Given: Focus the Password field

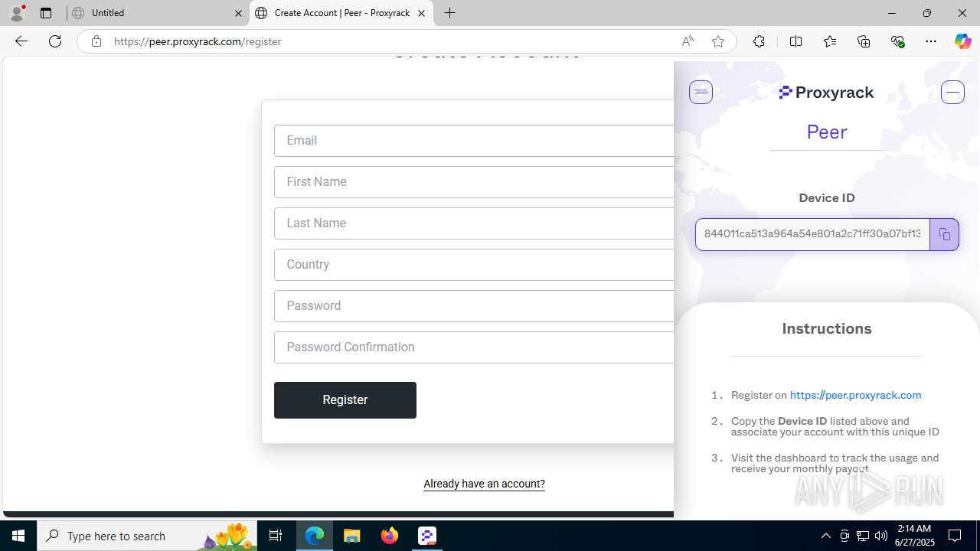Looking at the screenshot, I should pyautogui.click(x=474, y=306).
